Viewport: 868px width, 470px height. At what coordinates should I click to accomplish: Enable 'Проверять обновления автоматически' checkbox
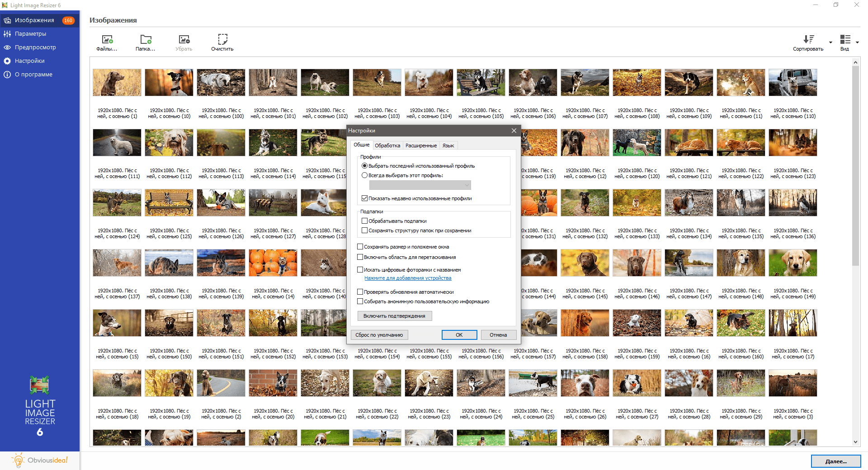click(x=360, y=292)
